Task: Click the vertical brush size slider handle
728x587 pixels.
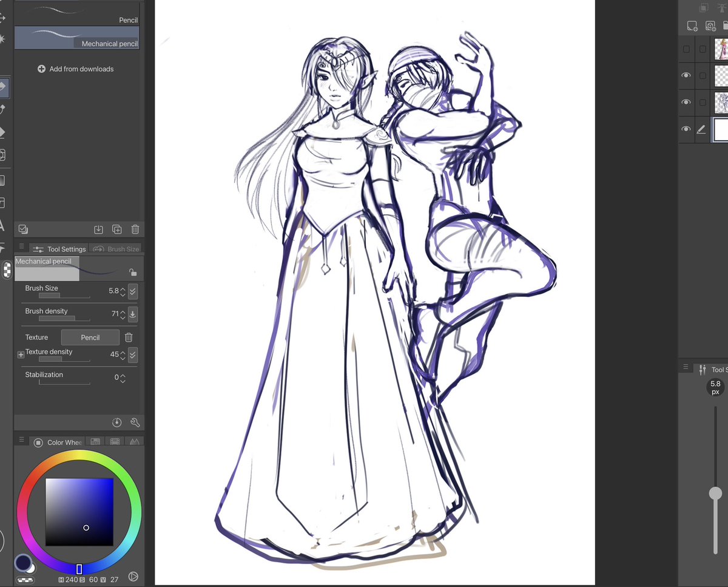Action: [716, 494]
